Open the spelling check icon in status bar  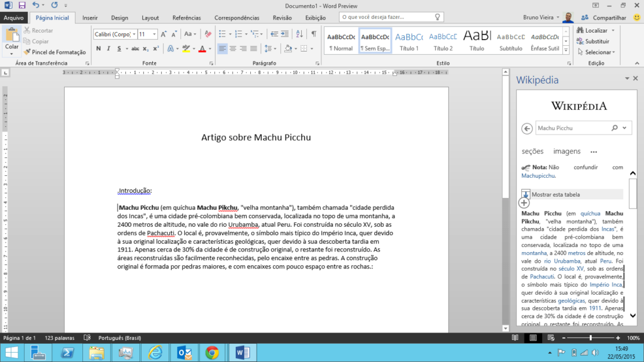(87, 337)
